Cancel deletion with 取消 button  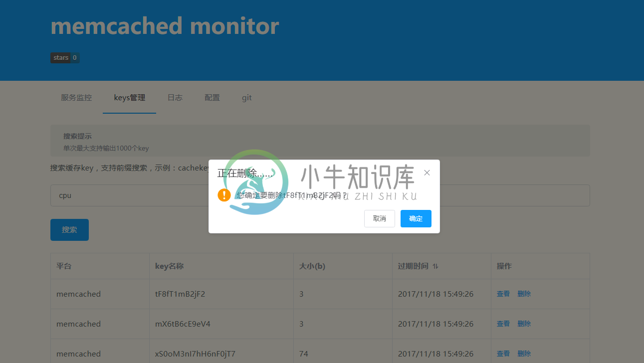pyautogui.click(x=380, y=218)
